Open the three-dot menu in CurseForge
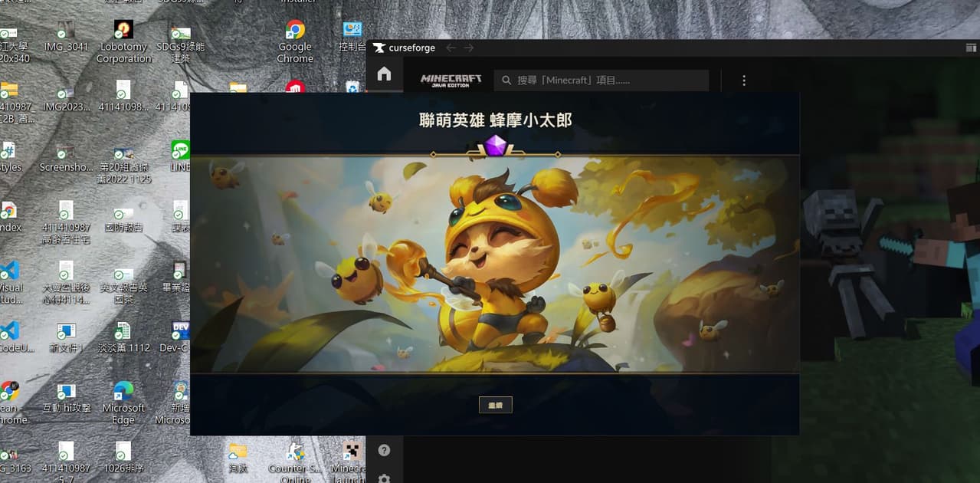The height and width of the screenshot is (483, 980). (x=743, y=80)
